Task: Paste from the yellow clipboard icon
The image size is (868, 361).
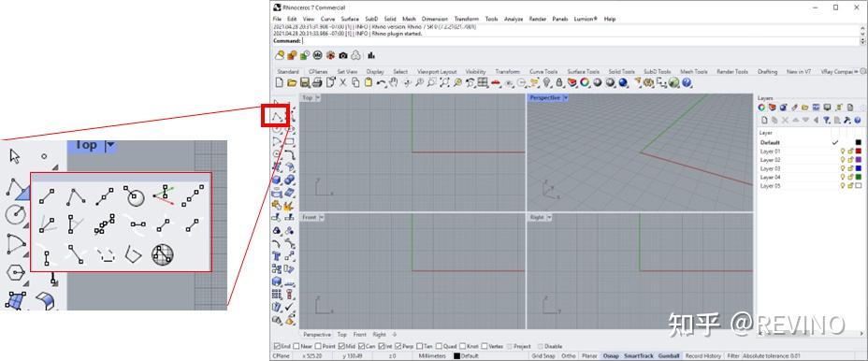Action: pos(369,82)
